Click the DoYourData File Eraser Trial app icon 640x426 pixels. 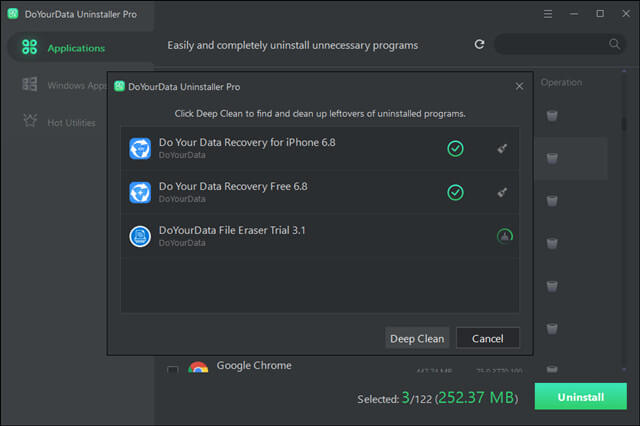click(140, 236)
